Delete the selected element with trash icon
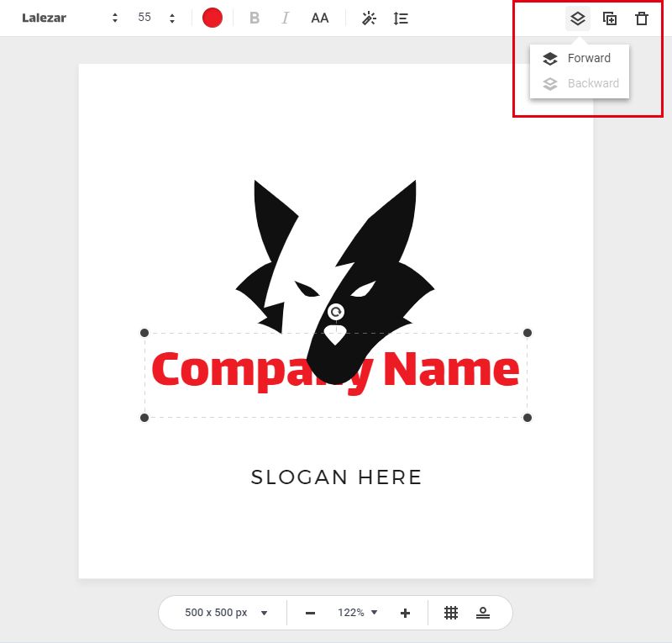This screenshot has height=643, width=672. [x=641, y=18]
